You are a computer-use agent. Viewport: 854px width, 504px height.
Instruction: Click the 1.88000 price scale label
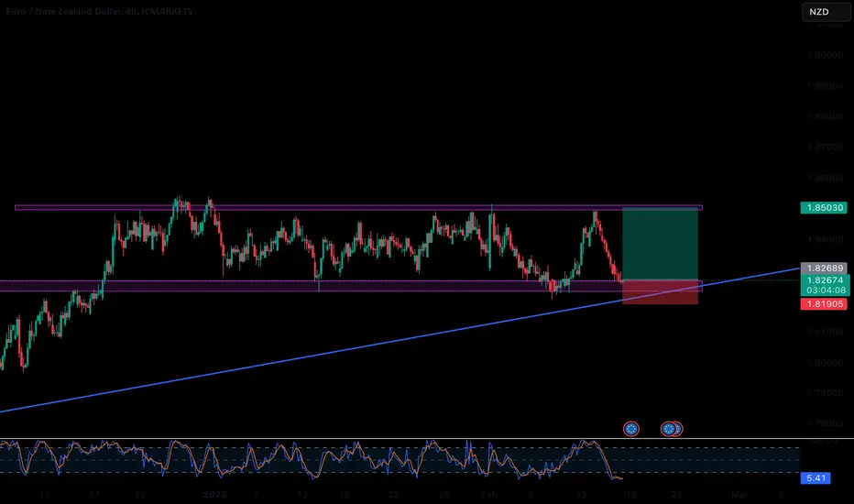point(825,116)
